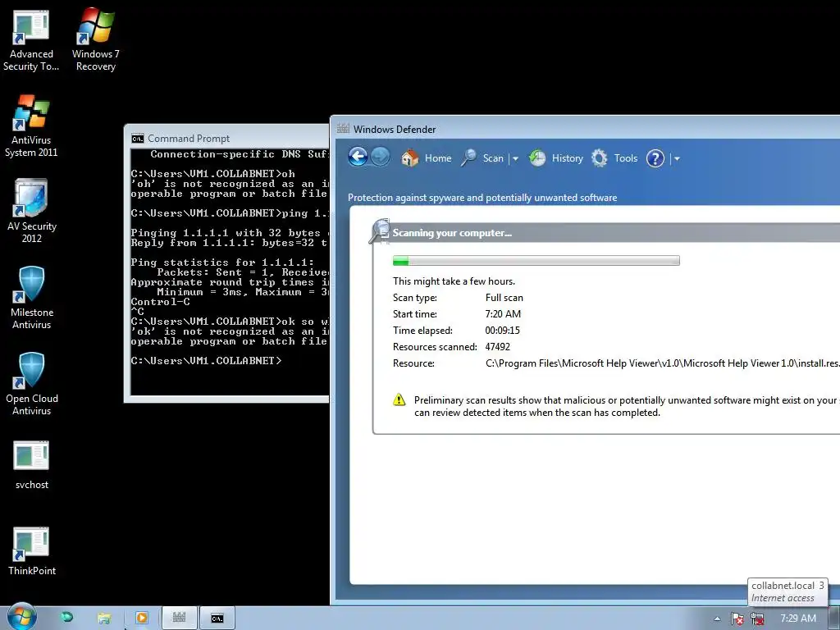Open Windows 7 Recovery desktop shortcut
The image size is (840, 630).
(x=95, y=41)
